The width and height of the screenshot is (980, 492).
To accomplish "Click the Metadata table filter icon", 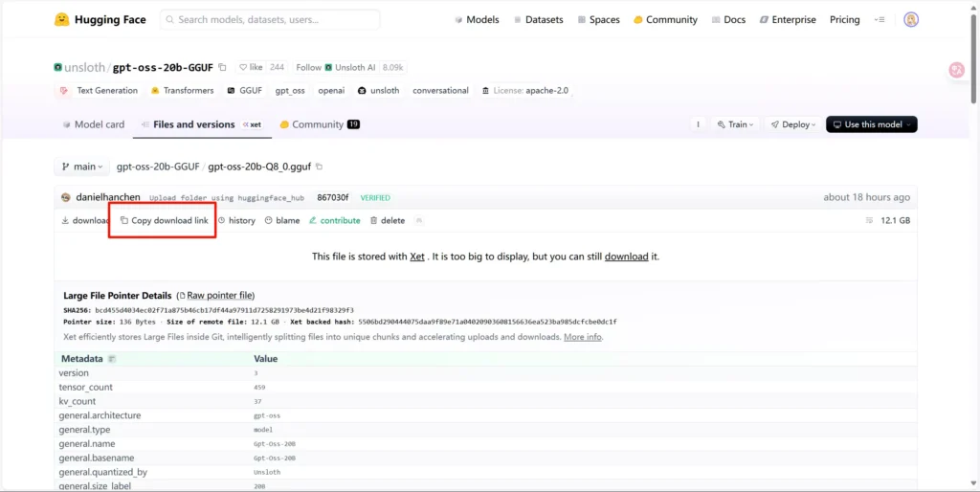I will 112,359.
